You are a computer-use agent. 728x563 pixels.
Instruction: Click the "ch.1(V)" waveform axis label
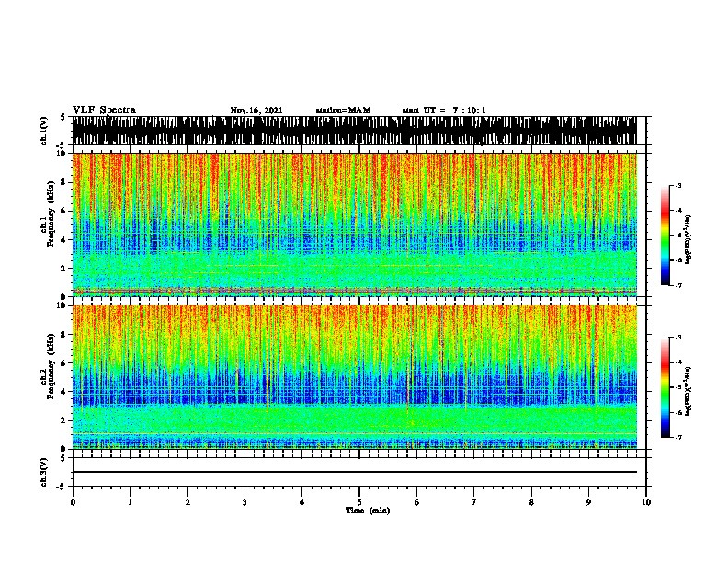44,131
